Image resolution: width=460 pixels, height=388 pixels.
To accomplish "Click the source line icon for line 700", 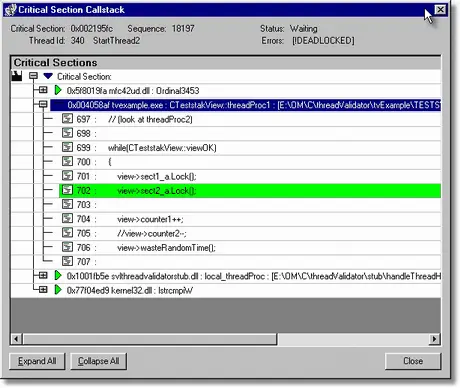I will point(67,162).
